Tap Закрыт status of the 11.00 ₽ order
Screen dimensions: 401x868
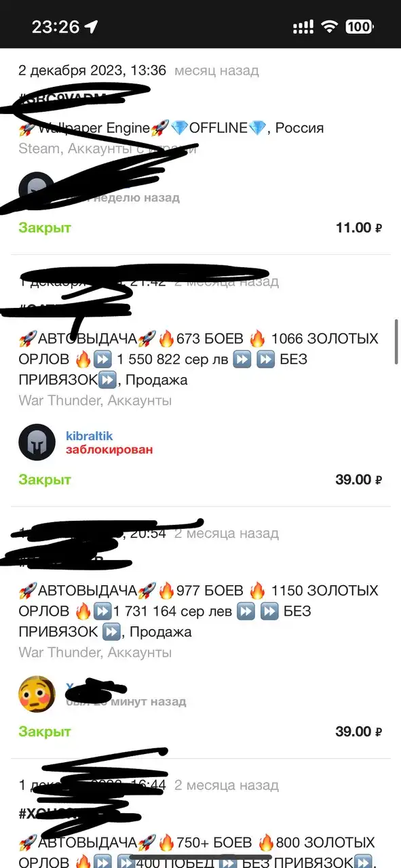45,228
